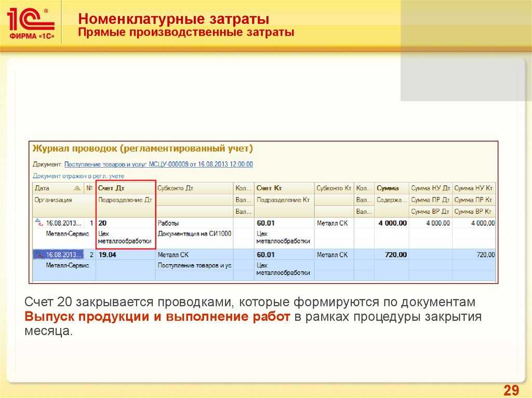532x398 pixels.
Task: Click the Содержа... header cell
Action: pyautogui.click(x=392, y=200)
